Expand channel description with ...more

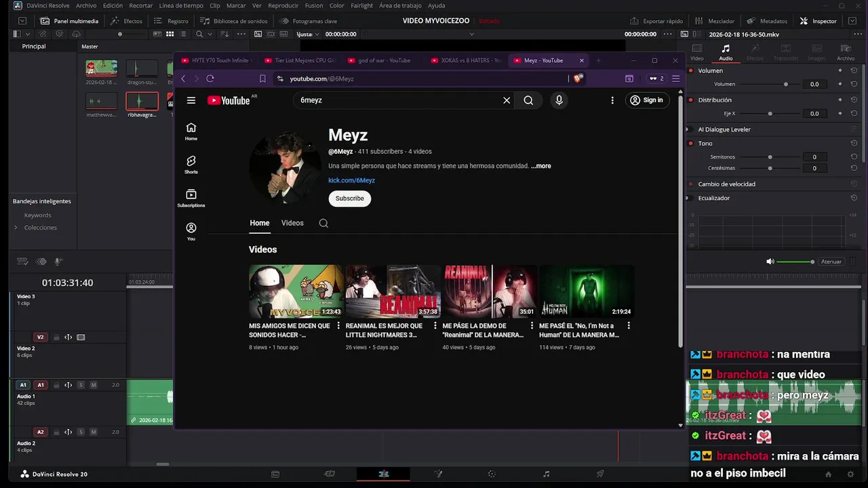540,166
